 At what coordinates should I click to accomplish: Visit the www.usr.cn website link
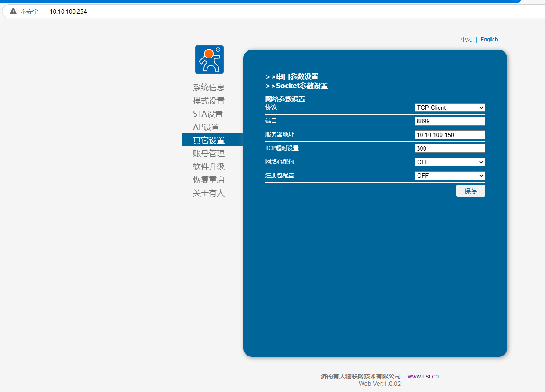(x=423, y=376)
